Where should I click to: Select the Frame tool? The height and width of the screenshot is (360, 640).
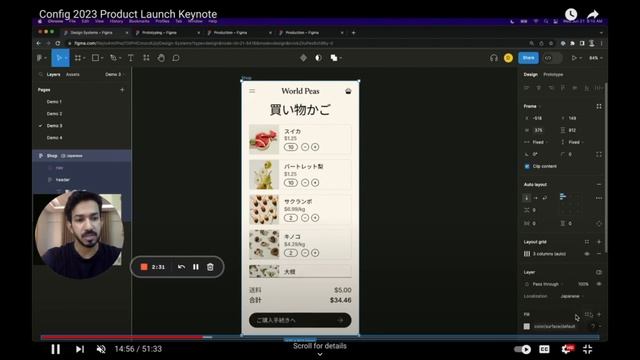[78, 58]
